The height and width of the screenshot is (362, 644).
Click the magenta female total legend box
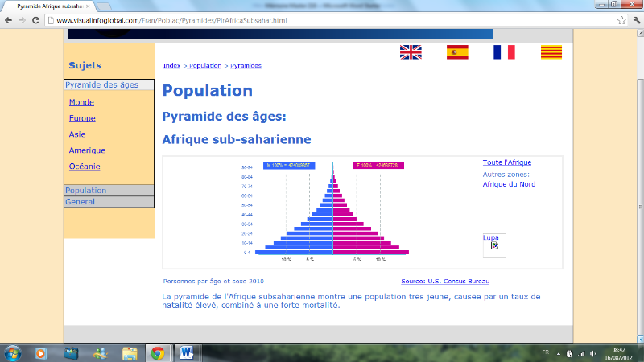378,165
